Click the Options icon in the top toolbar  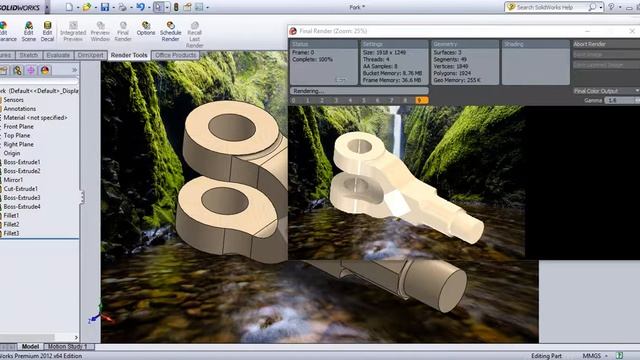point(199,7)
